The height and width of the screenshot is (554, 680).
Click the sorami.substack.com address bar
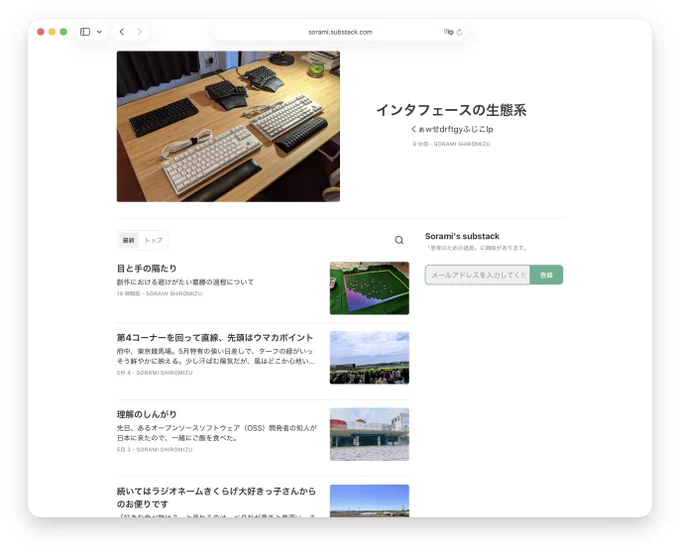click(340, 32)
